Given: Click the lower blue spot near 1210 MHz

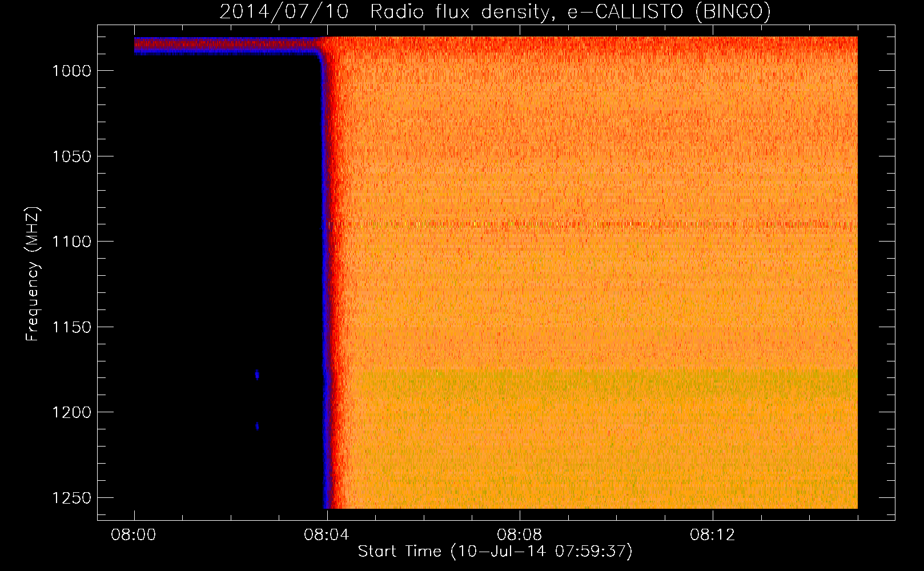Looking at the screenshot, I should [258, 426].
